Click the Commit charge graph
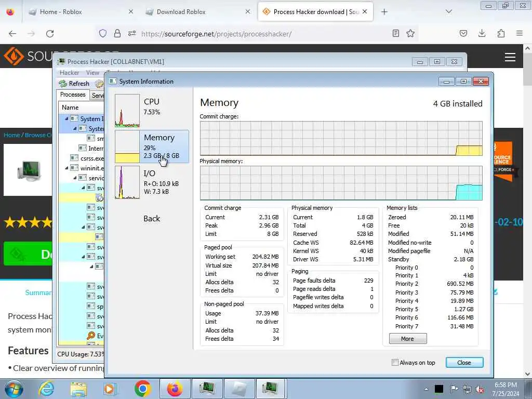 click(341, 138)
